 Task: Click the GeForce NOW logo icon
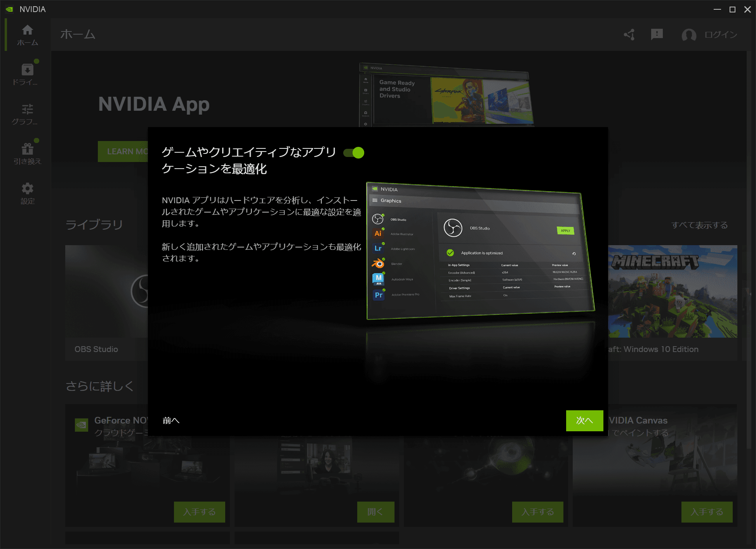[x=82, y=425]
